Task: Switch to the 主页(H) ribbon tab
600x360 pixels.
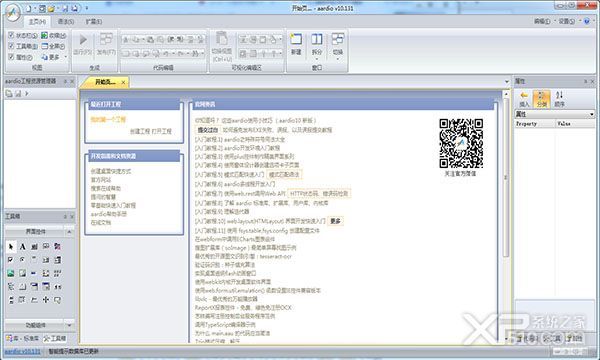Action: click(37, 21)
